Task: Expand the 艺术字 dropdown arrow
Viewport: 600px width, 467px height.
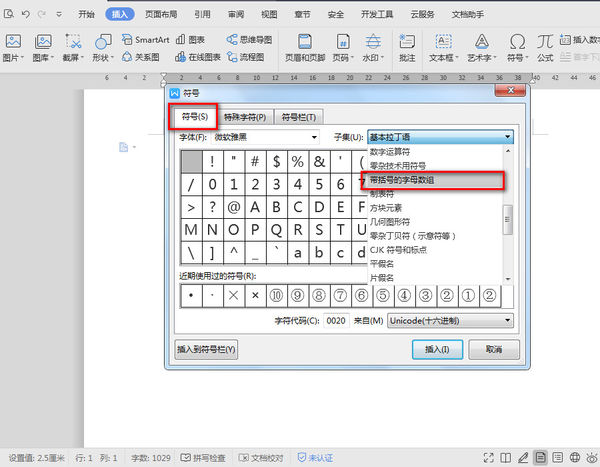Action: tap(494, 58)
